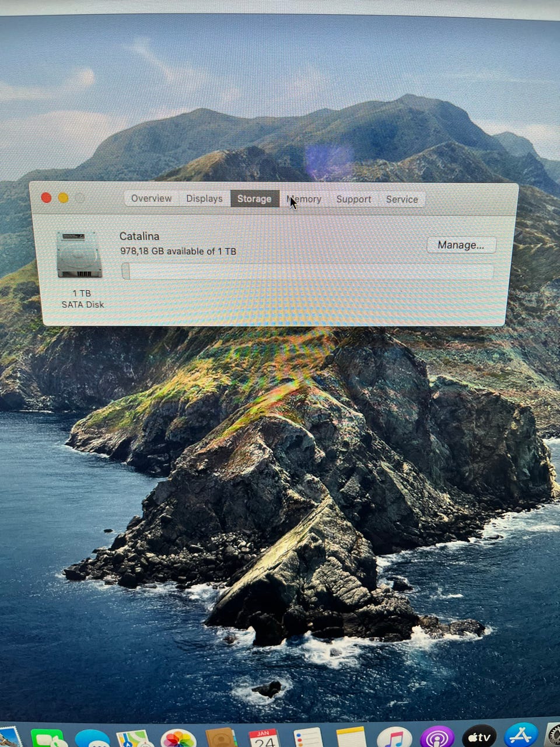Image resolution: width=560 pixels, height=747 pixels.
Task: Select the Storage tab
Action: tap(254, 198)
